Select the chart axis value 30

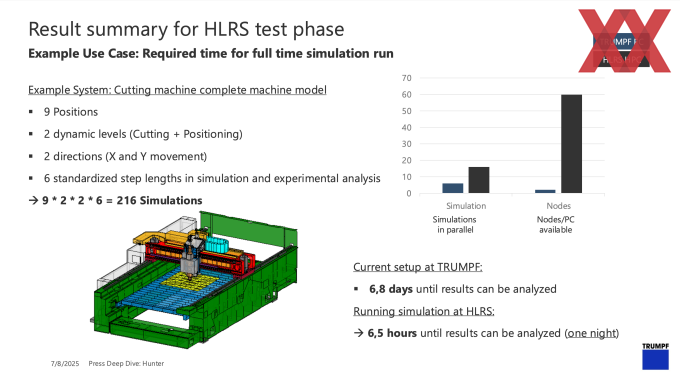tap(406, 144)
